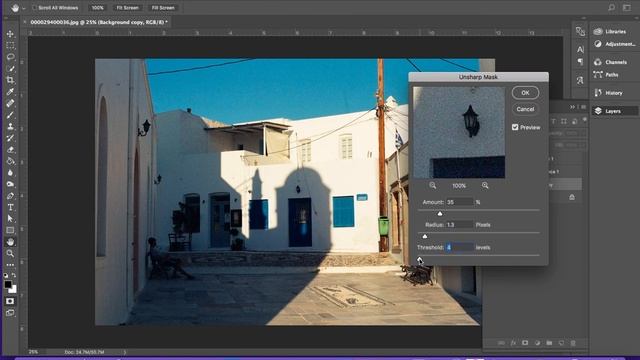The image size is (640, 360).
Task: Select the Lasso tool
Action: tap(10, 57)
